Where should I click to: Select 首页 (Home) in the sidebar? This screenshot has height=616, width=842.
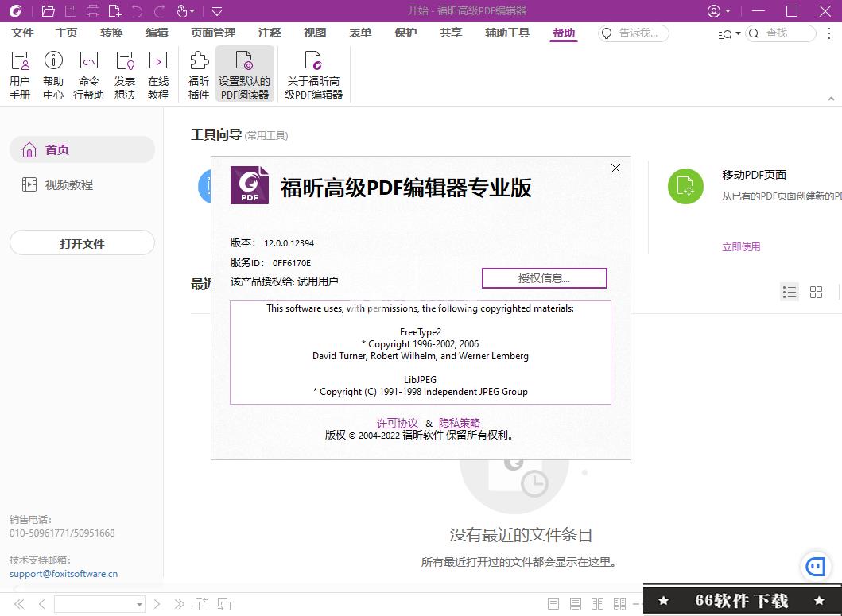pos(82,150)
